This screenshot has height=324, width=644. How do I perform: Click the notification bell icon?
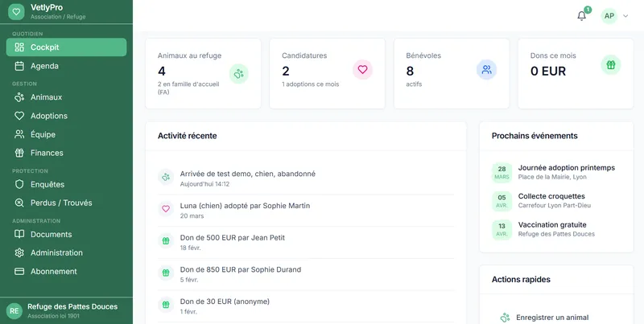[x=582, y=16]
